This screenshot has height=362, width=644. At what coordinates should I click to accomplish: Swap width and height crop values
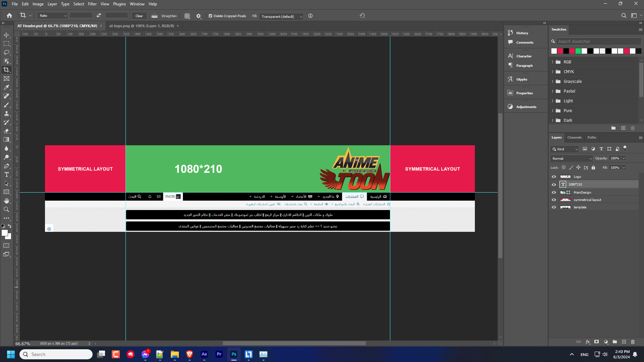[x=99, y=15]
